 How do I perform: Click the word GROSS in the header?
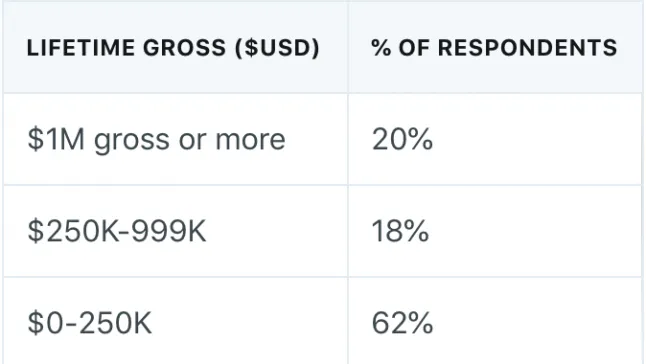click(185, 47)
